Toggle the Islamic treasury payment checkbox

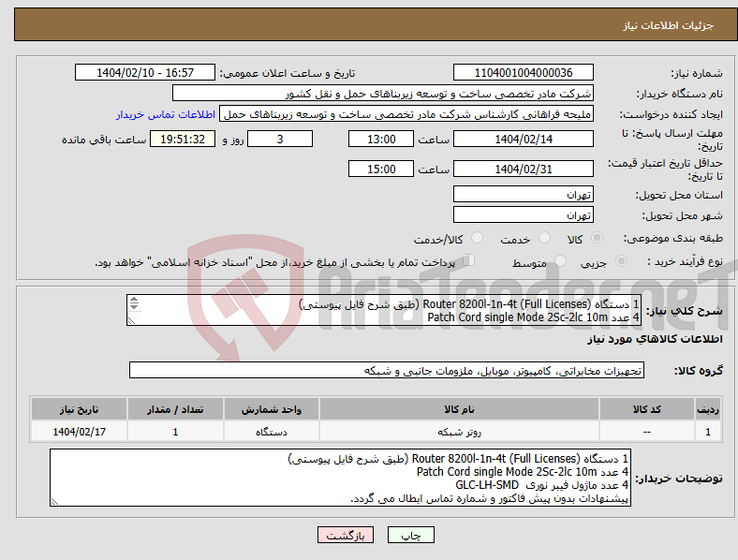(469, 260)
